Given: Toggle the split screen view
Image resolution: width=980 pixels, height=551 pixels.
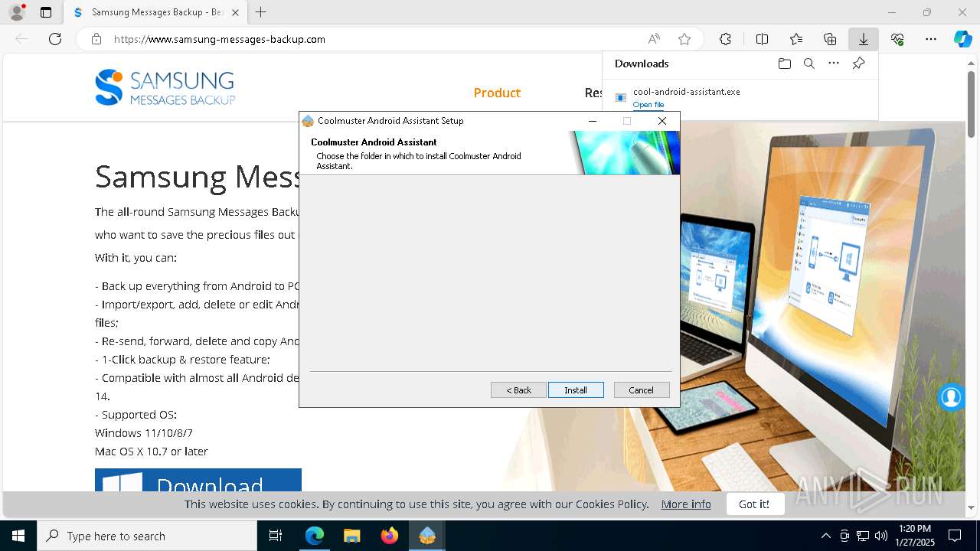Looking at the screenshot, I should coord(762,39).
